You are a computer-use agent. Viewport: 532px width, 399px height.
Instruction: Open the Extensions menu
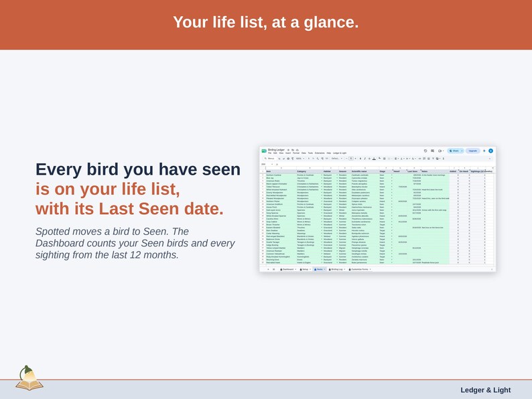click(x=320, y=153)
